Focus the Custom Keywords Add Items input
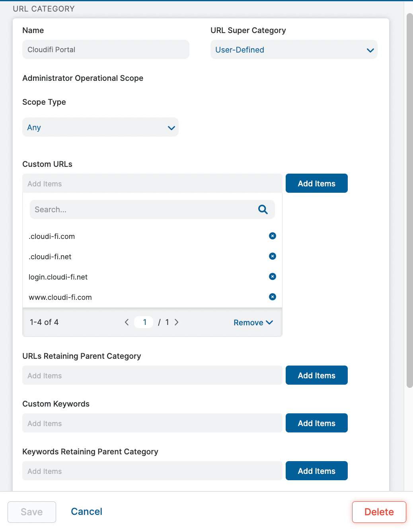Image resolution: width=413 pixels, height=532 pixels. 152,423
